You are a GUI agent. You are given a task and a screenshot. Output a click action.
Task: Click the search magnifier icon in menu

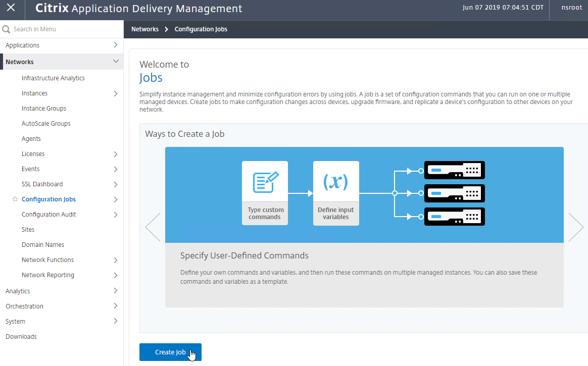click(x=6, y=29)
